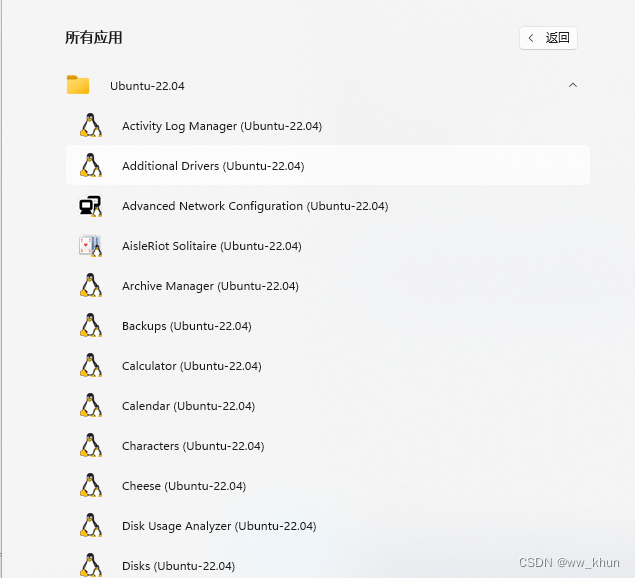Image resolution: width=635 pixels, height=578 pixels.
Task: Click the left arrow in 返回 button
Action: tap(531, 38)
